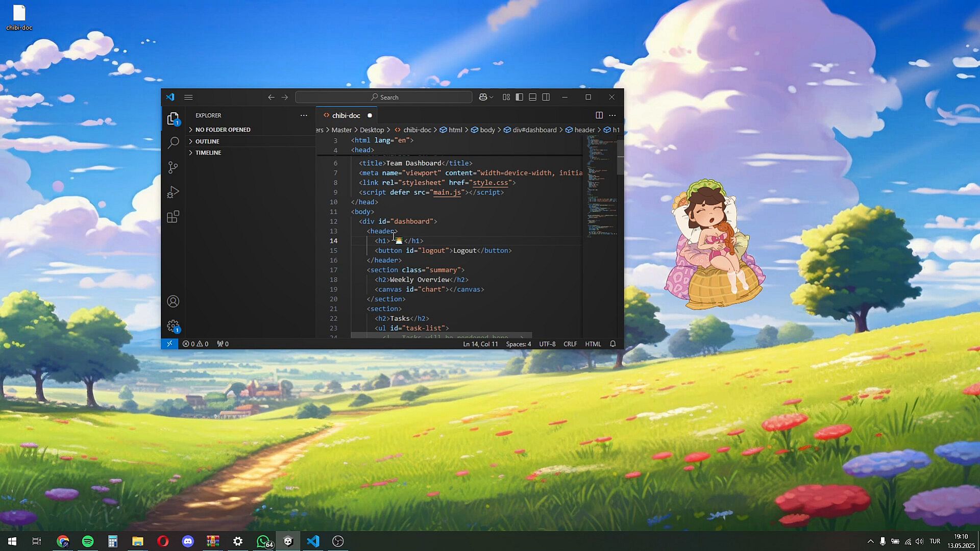Open the Run and Debug view
The height and width of the screenshot is (551, 980).
point(173,192)
